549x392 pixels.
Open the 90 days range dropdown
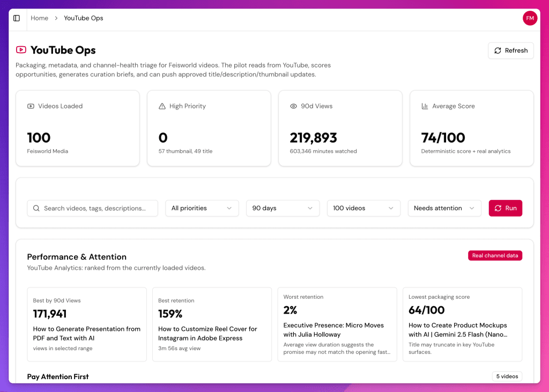[283, 208]
